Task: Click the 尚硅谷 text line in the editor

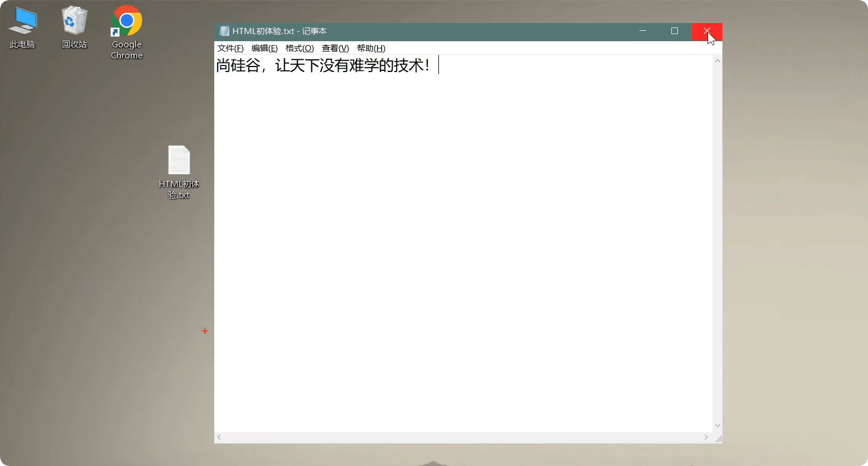Action: coord(322,66)
